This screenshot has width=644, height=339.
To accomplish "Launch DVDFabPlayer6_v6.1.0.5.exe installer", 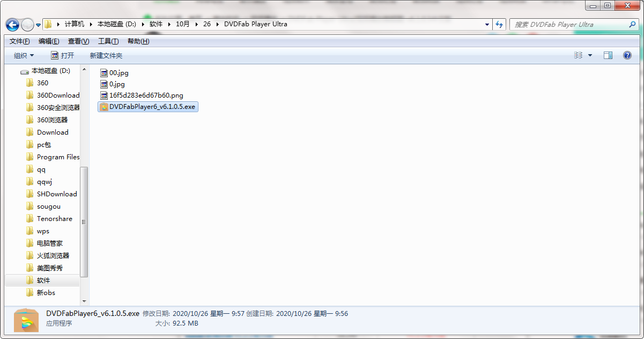I will [x=149, y=107].
